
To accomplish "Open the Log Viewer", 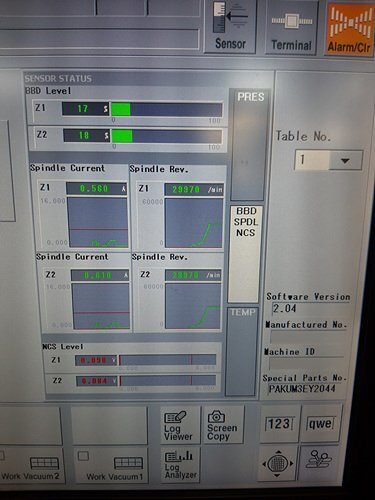I will click(x=179, y=425).
